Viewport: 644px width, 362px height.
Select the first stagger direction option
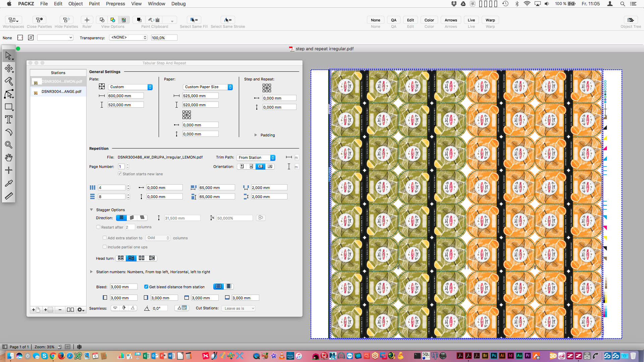click(121, 218)
